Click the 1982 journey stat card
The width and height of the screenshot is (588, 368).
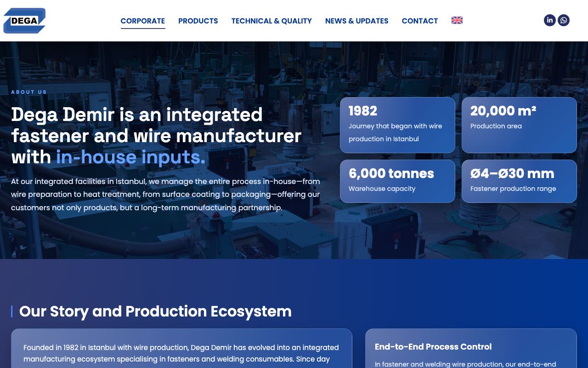click(397, 125)
